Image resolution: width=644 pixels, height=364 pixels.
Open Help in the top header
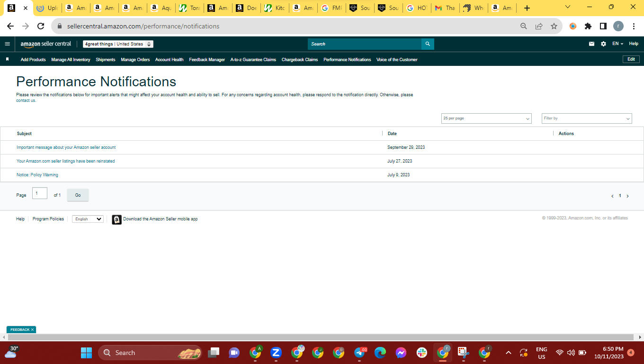(x=634, y=44)
